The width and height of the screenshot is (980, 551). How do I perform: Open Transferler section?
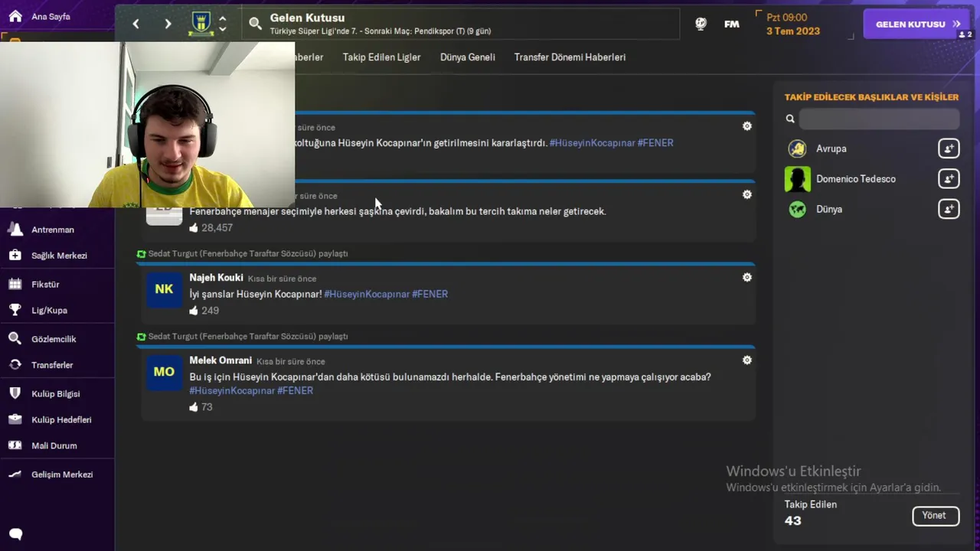[52, 365]
